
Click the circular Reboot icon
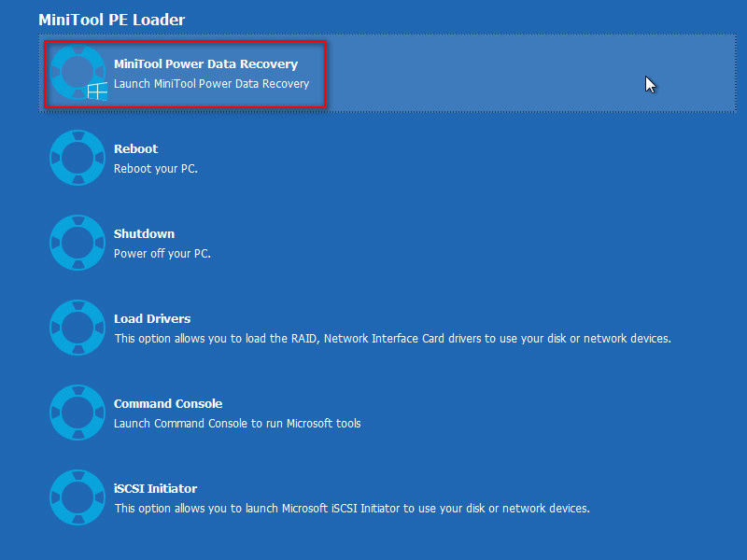[x=78, y=157]
